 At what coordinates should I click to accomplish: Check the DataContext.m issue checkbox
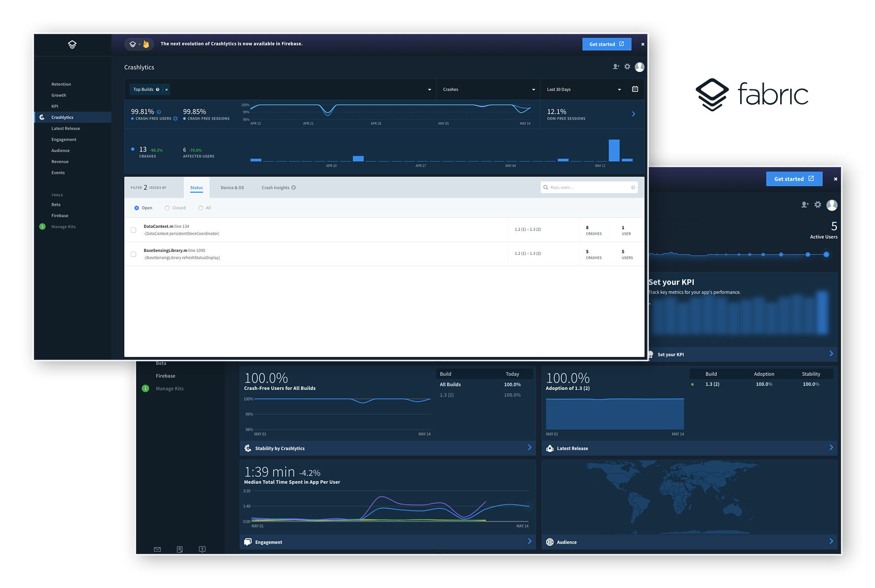coord(134,230)
